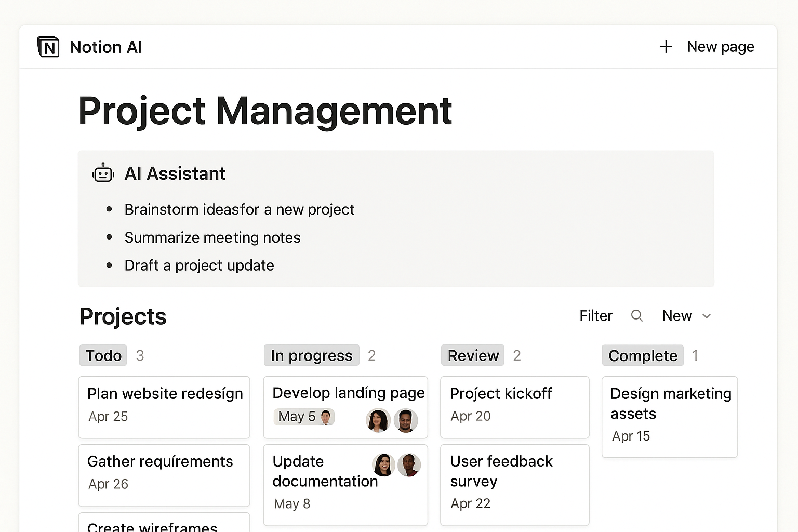This screenshot has width=798, height=532.
Task: Click the plus icon beside New page
Action: coord(666,47)
